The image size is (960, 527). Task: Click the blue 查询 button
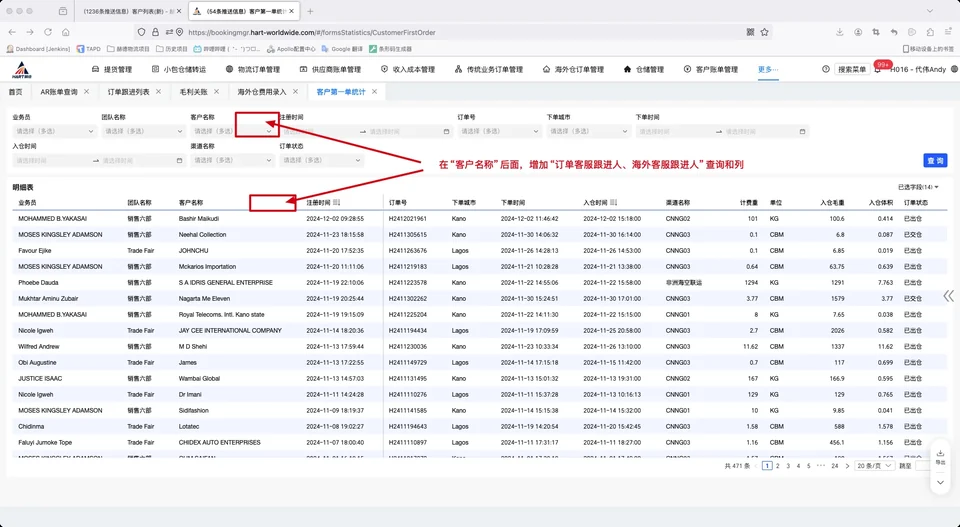click(935, 160)
